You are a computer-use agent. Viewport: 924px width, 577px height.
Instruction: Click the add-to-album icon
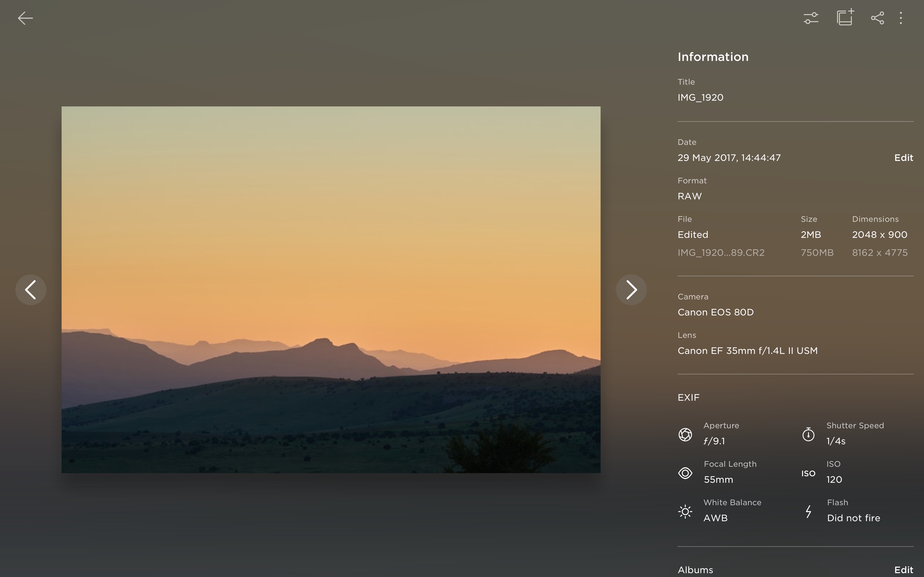[845, 18]
